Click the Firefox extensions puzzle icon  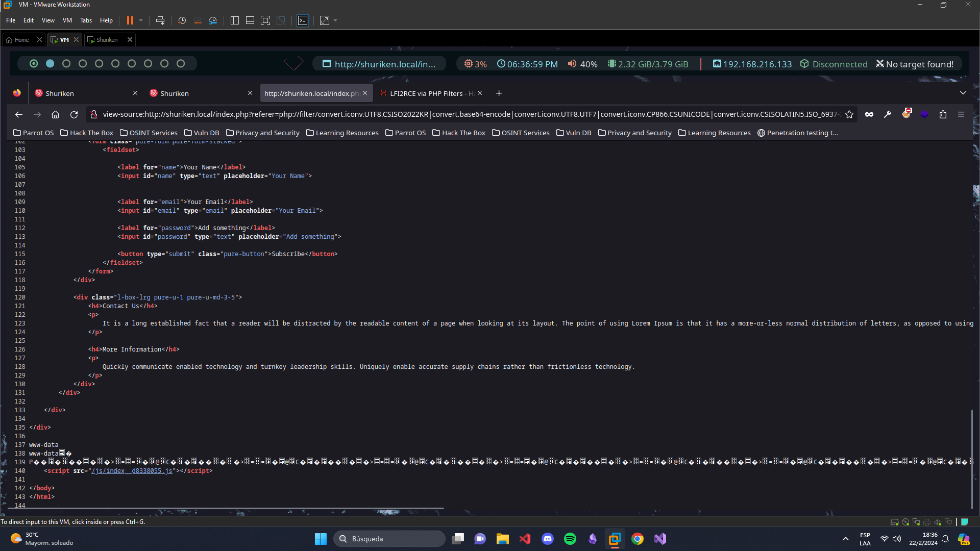coord(943,114)
